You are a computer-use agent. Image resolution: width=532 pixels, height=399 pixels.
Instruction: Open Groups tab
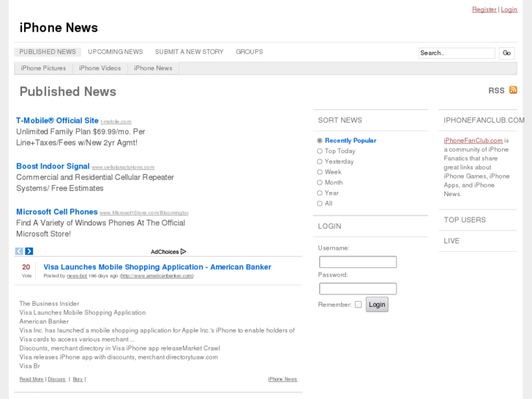point(250,52)
